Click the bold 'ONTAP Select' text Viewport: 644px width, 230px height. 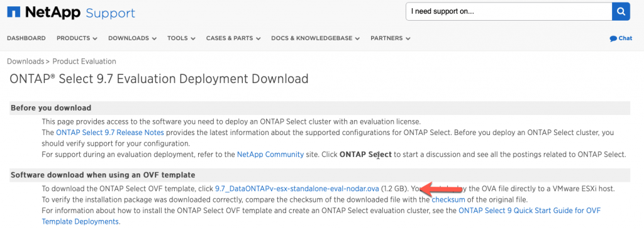pyautogui.click(x=365, y=155)
